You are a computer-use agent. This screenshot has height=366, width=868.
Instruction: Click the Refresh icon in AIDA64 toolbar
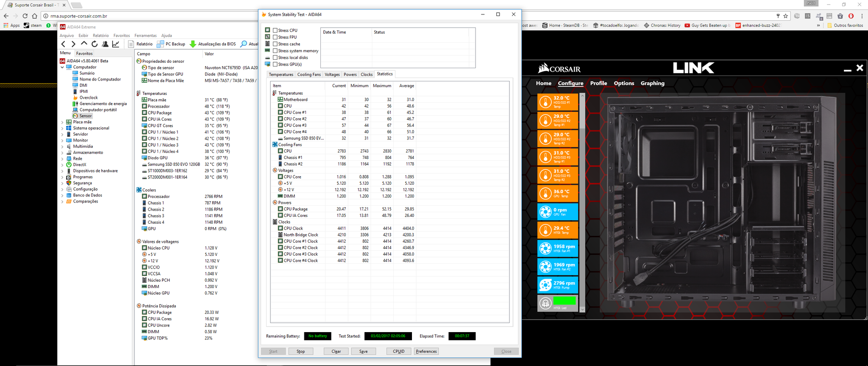pos(95,44)
